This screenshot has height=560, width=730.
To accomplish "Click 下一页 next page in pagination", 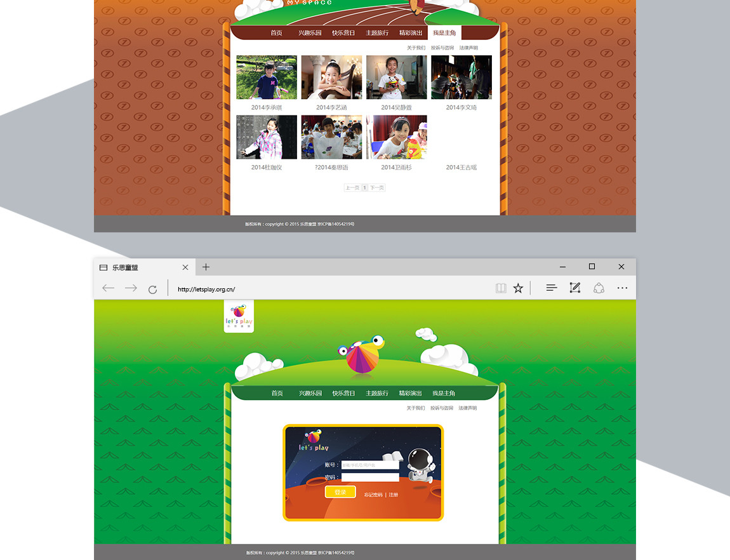I will 377,188.
